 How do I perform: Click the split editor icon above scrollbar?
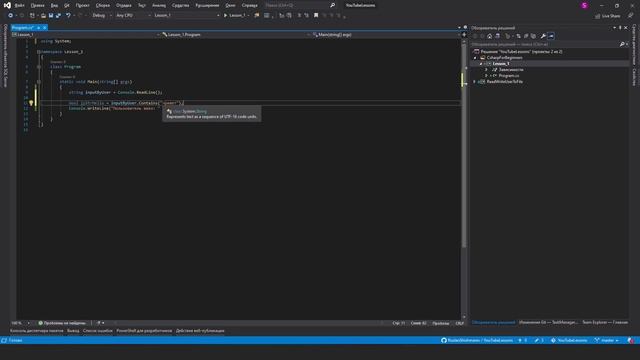464,35
